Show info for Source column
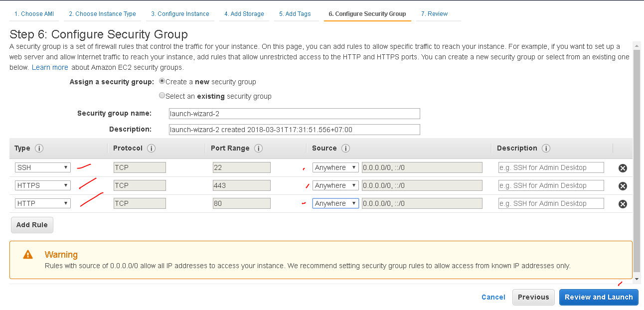The width and height of the screenshot is (644, 310). (x=345, y=149)
